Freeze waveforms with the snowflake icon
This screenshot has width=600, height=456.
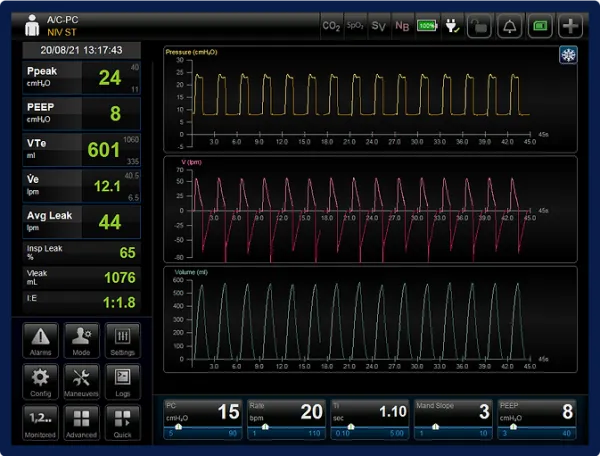point(568,55)
